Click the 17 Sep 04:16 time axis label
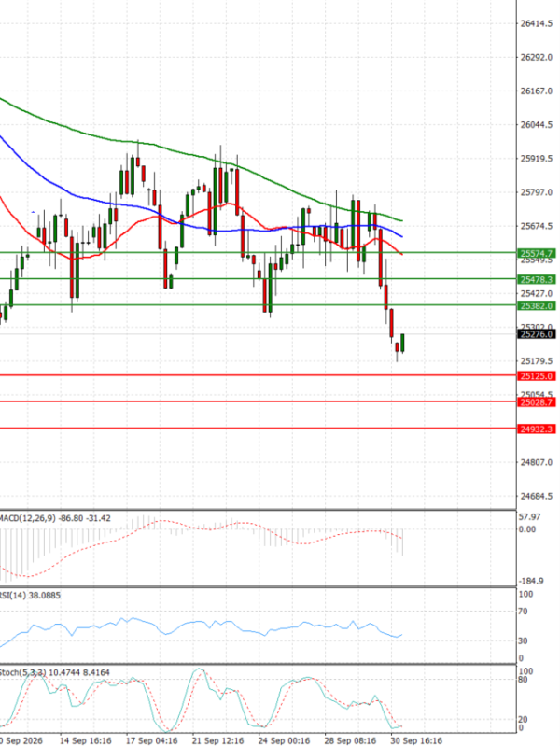 coord(152,740)
